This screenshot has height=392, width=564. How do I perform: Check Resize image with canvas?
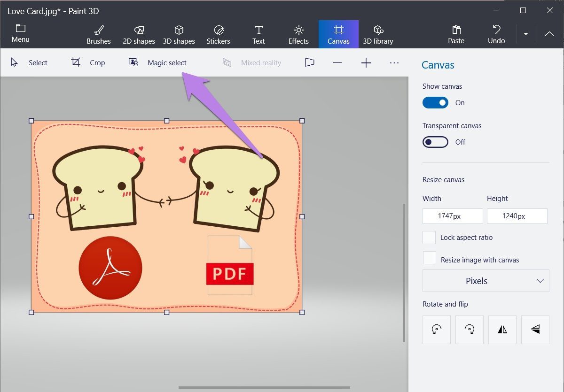click(429, 258)
